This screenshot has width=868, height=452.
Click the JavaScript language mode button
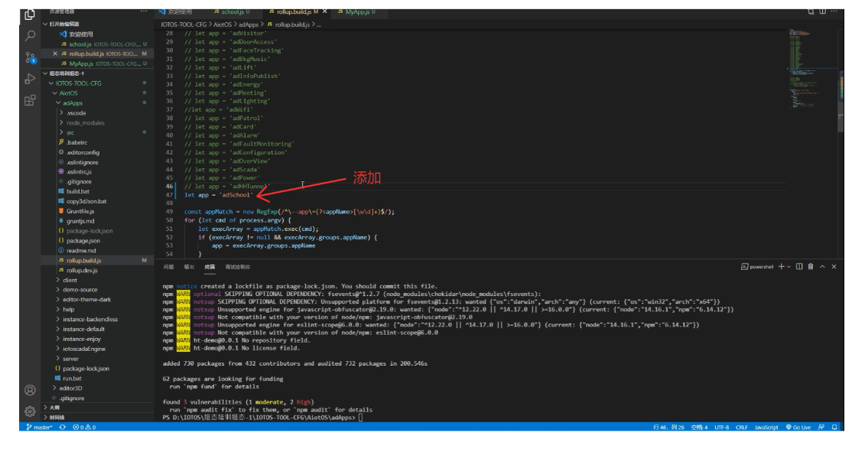pos(766,428)
